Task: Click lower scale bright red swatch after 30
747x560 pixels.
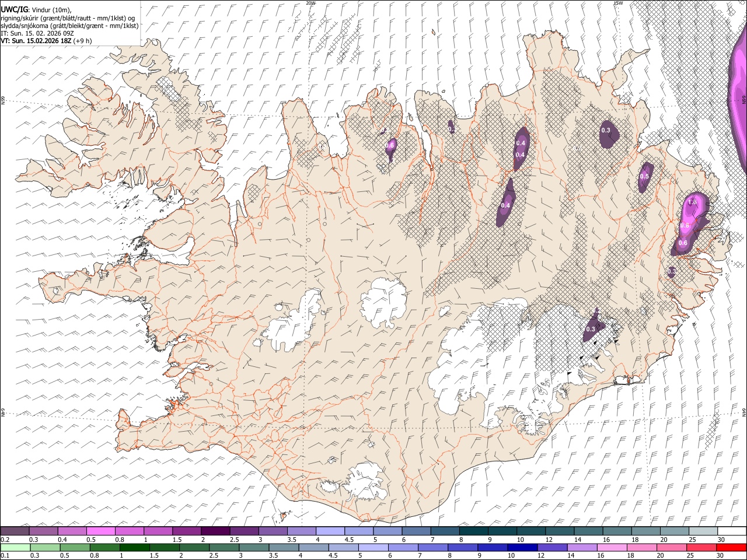Action: click(732, 547)
